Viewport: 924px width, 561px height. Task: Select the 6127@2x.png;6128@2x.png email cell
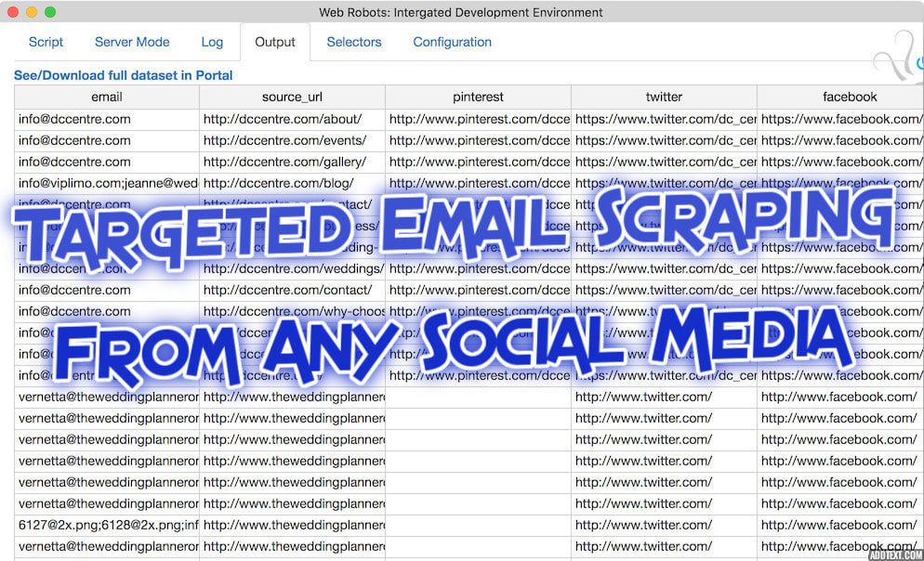107,525
